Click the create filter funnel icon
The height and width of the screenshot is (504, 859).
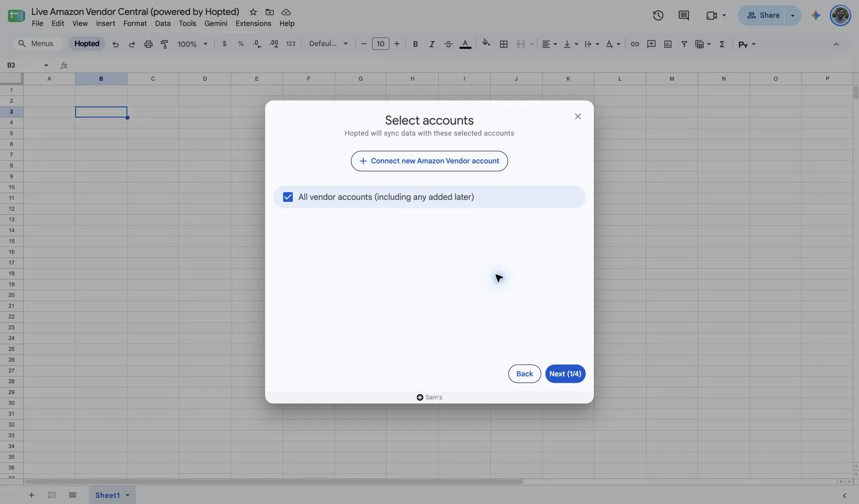(x=684, y=44)
